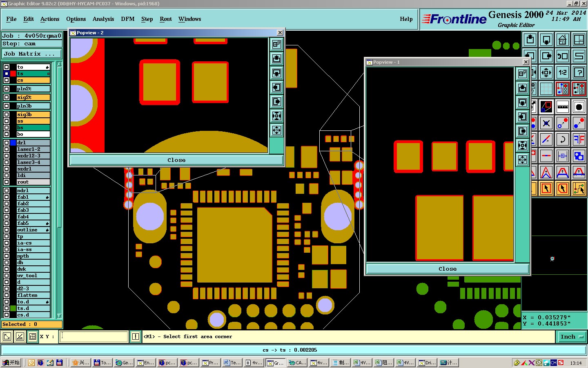The width and height of the screenshot is (588, 368).
Task: Toggle the checkbox for layer sig2t
Action: (x=7, y=97)
